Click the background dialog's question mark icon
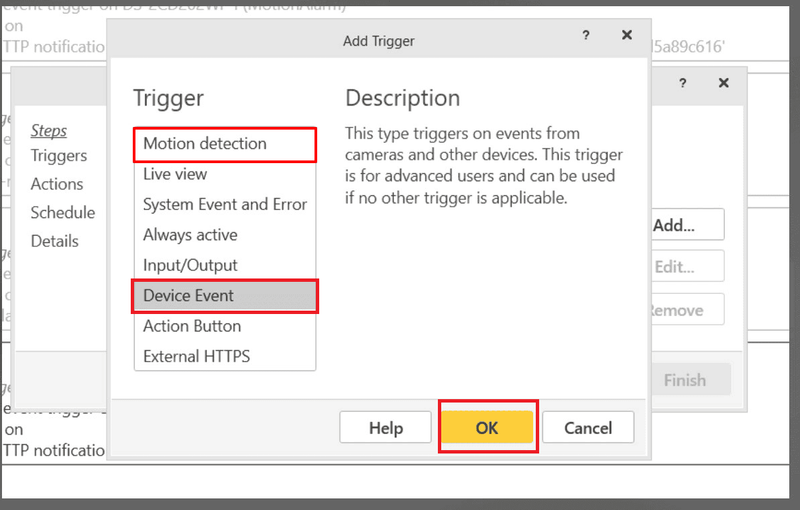Screen dimensions: 800x510 pyautogui.click(x=683, y=83)
